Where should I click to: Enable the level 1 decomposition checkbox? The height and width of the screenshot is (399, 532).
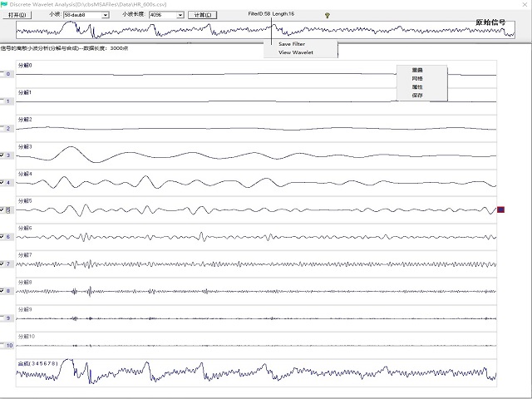[x=2, y=101]
